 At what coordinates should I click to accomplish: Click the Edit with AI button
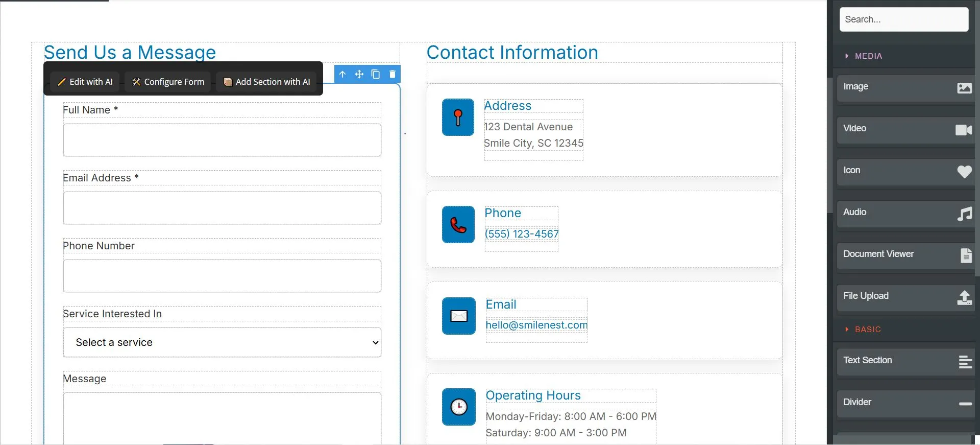tap(85, 82)
